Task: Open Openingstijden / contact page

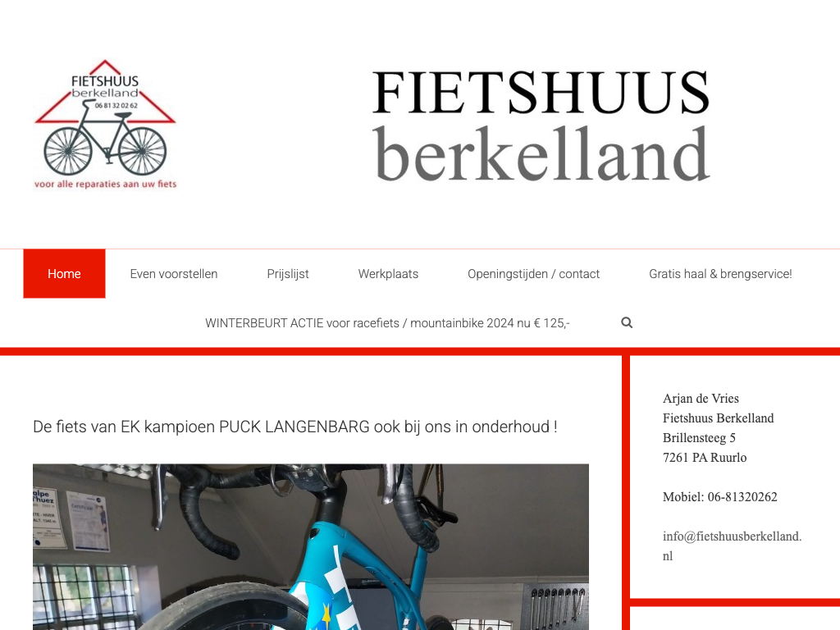Action: tap(533, 274)
